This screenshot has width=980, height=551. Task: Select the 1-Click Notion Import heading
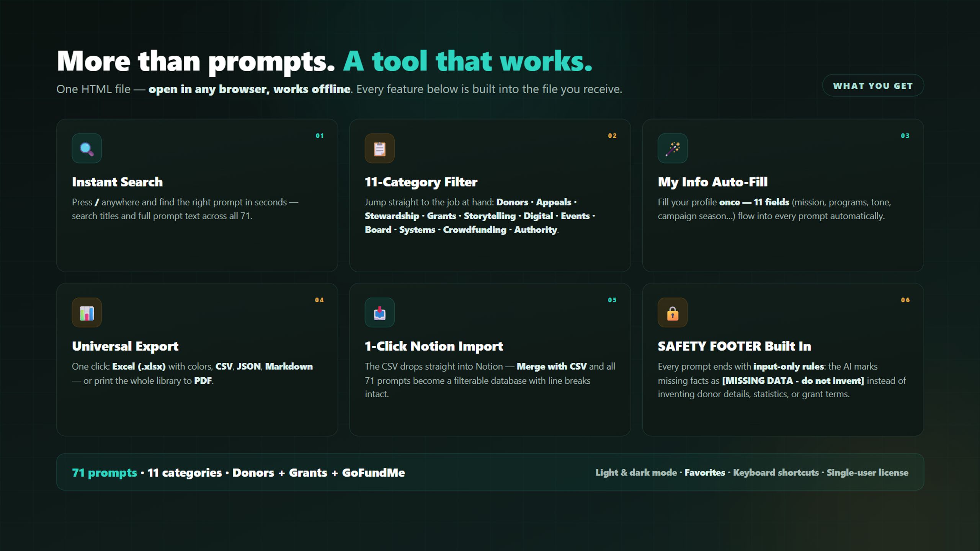point(434,346)
